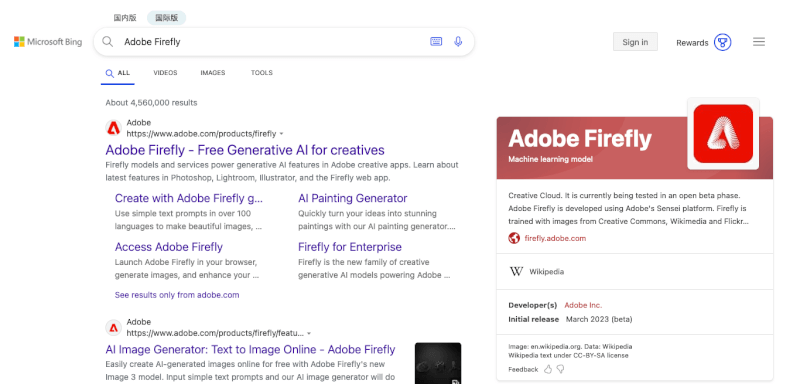The width and height of the screenshot is (800, 384).
Task: Click Adobe favicon of first result
Action: pyautogui.click(x=114, y=128)
